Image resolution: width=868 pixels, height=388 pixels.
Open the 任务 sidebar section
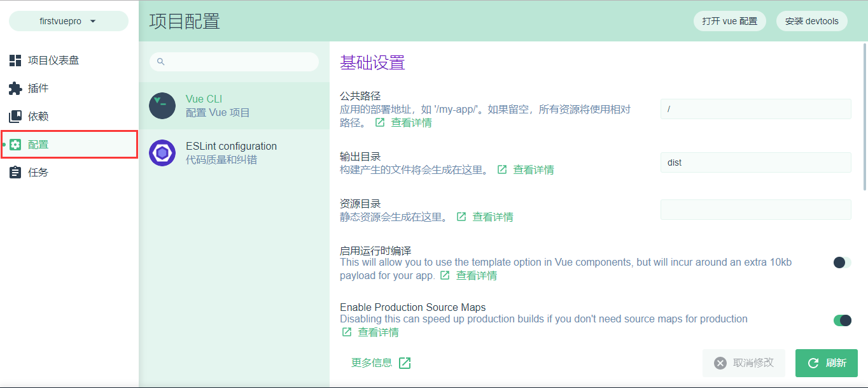[69, 173]
